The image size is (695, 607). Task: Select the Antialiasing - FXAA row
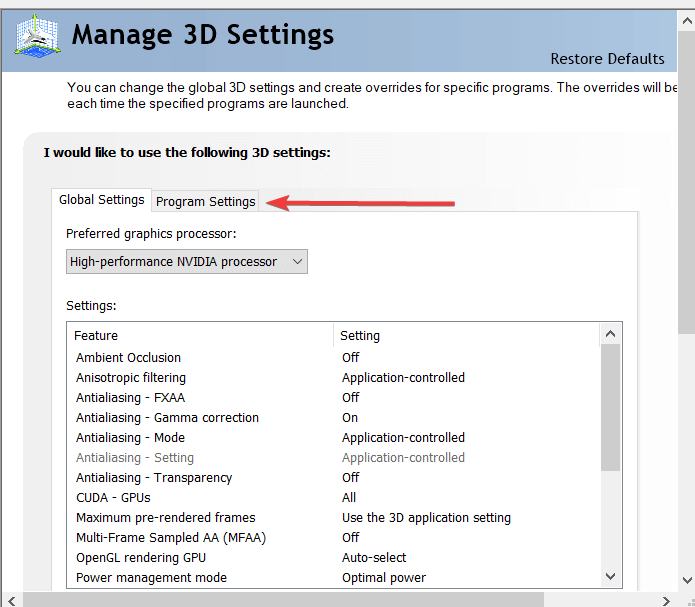point(333,397)
